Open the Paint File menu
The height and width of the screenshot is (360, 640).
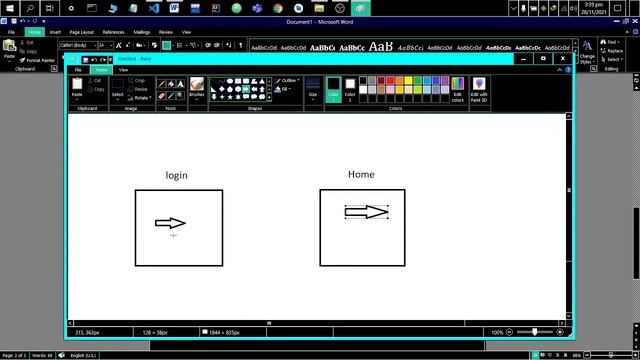[78, 70]
